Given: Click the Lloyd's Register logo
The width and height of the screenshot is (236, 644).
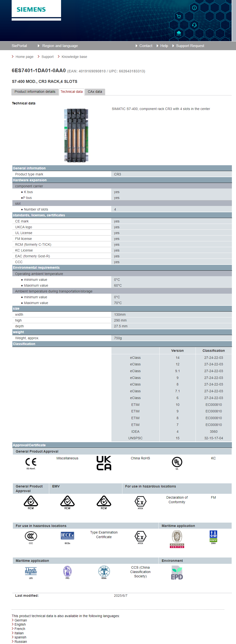Looking at the screenshot, I should click(x=31, y=572).
